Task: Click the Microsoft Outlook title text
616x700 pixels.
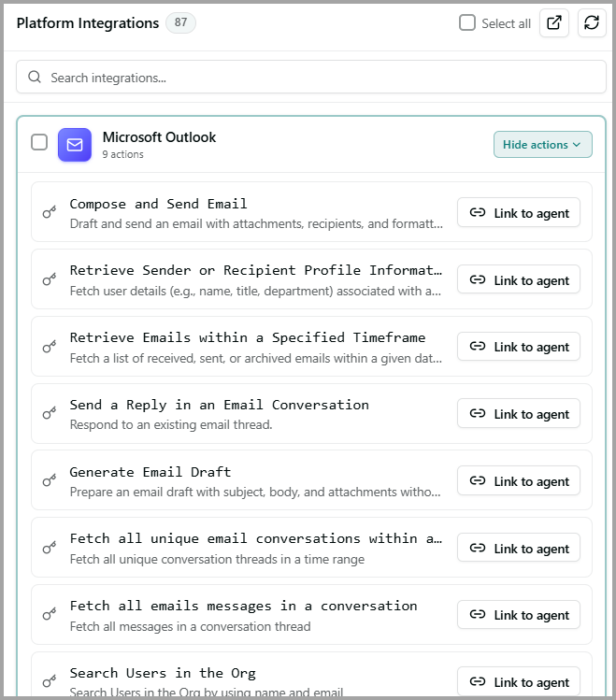Action: [159, 137]
